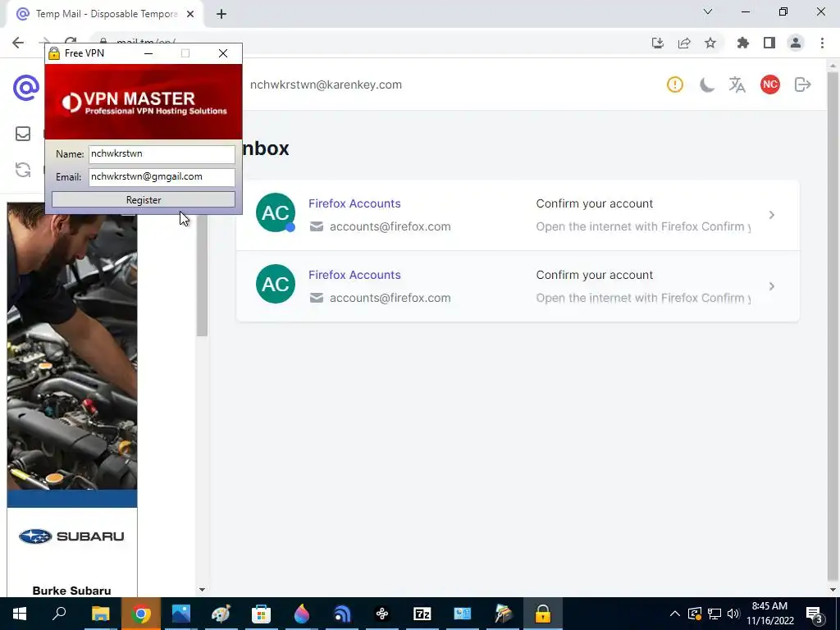Open second Firefox Accounts email sender link
Viewport: 840px width, 630px height.
[354, 275]
